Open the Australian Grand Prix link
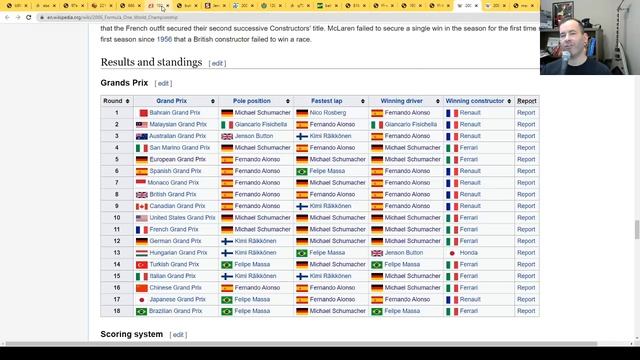Viewport: 640px width, 360px height. (177, 136)
